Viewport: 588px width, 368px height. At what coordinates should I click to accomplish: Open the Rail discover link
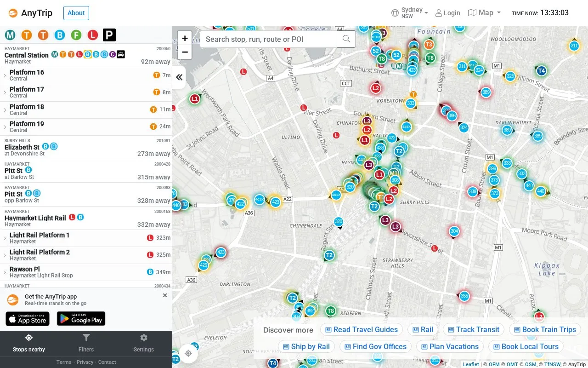click(x=423, y=329)
